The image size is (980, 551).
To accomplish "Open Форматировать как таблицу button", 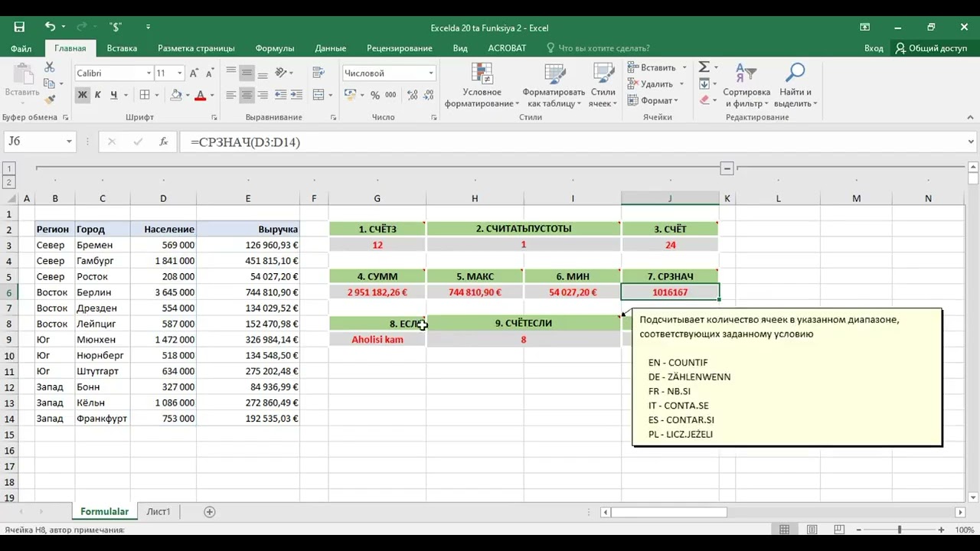I will pyautogui.click(x=554, y=85).
